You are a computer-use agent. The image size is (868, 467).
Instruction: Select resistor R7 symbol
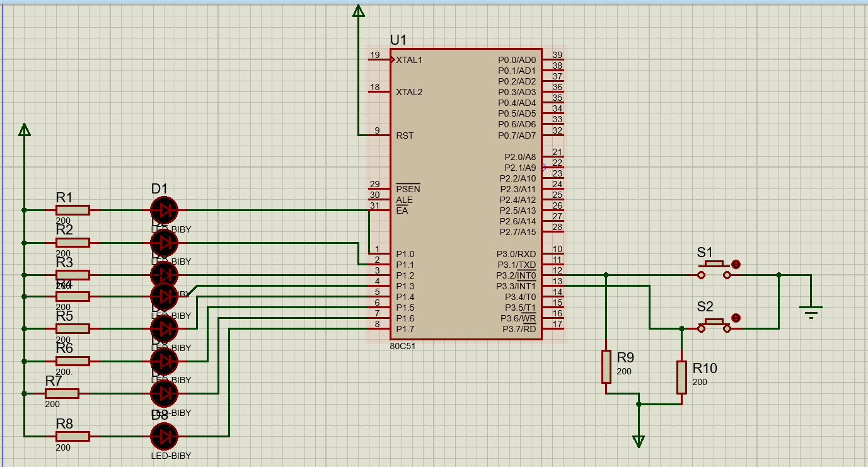62,393
